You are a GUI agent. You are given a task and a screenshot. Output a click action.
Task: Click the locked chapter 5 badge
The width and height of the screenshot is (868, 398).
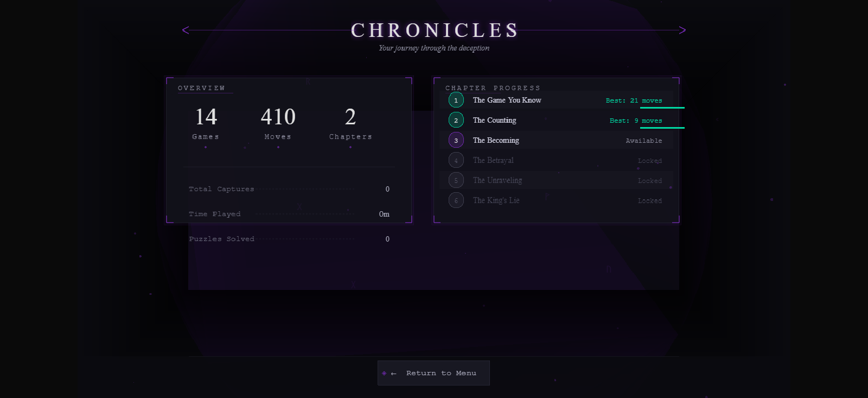click(456, 180)
